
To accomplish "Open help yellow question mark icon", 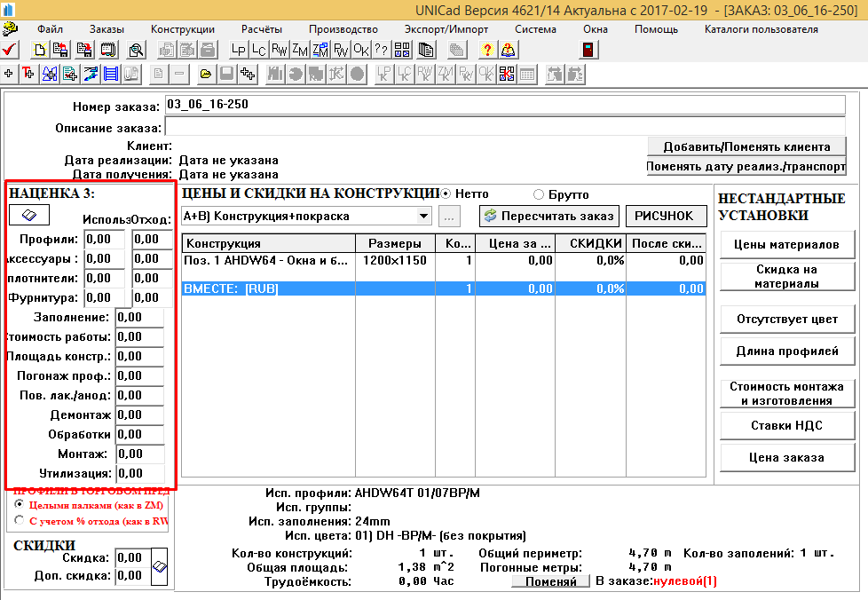I will click(487, 51).
